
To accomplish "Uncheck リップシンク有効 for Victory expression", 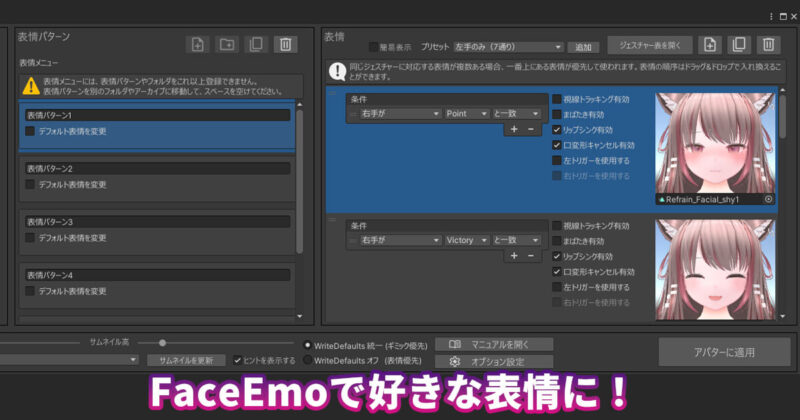I will tap(557, 256).
